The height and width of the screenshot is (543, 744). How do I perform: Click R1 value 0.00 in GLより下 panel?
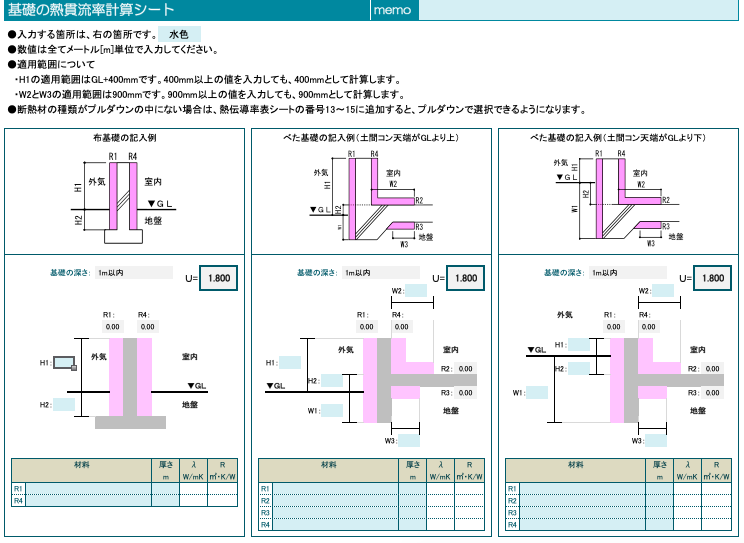tap(614, 327)
